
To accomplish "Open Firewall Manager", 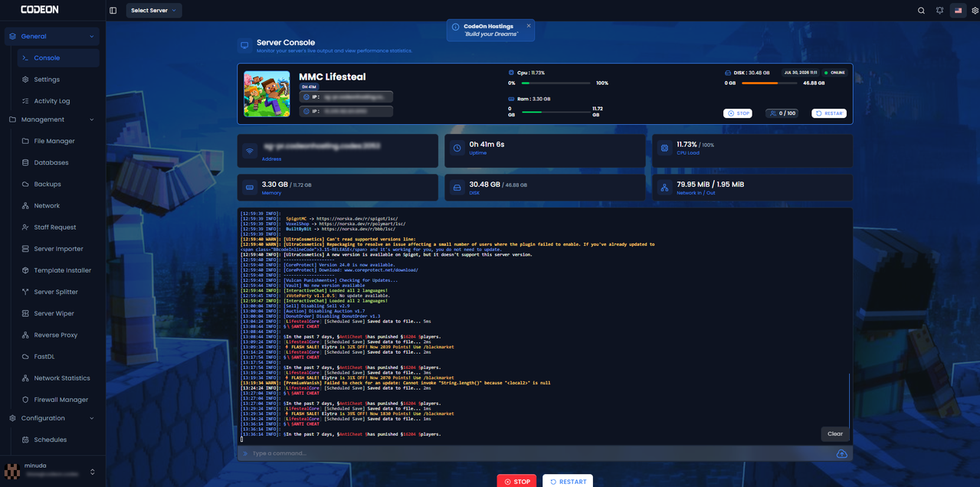I will click(x=58, y=399).
